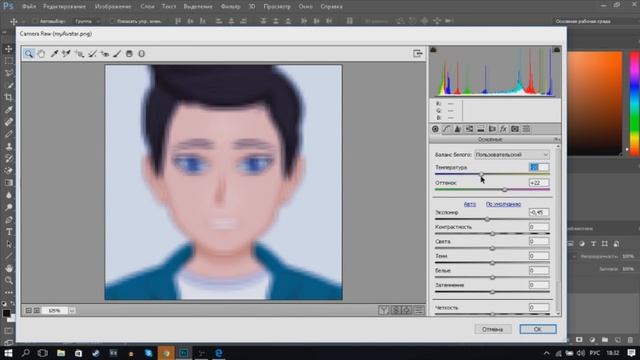The height and width of the screenshot is (360, 640).
Task: Click the Shadows slider handle
Action: tap(492, 263)
